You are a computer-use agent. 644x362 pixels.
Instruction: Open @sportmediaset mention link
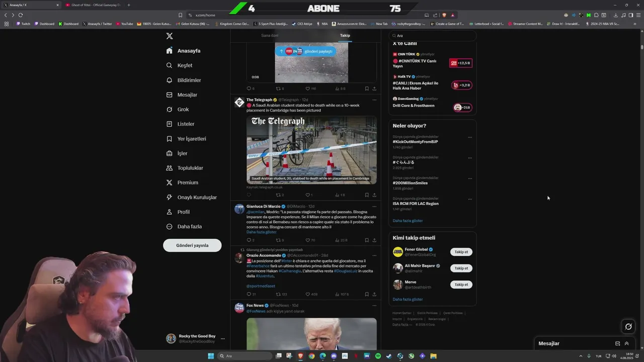(261, 286)
